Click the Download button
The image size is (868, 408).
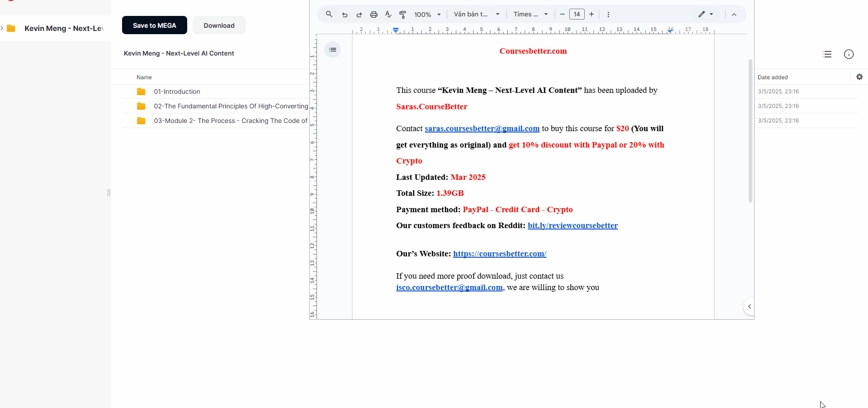(x=219, y=25)
